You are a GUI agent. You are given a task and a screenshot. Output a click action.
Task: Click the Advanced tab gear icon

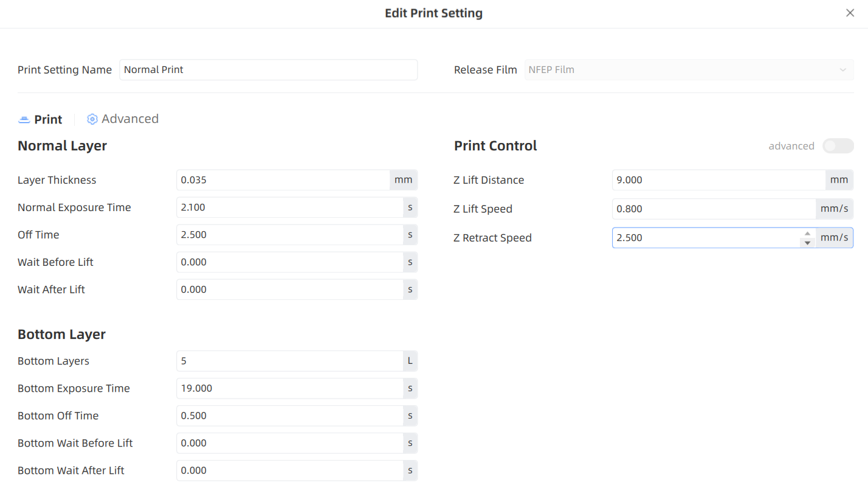(92, 119)
